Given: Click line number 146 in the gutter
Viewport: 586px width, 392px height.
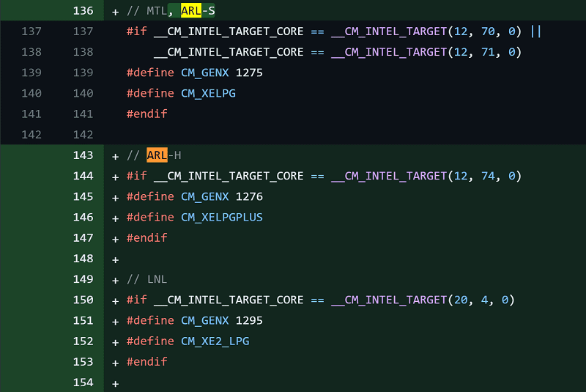Looking at the screenshot, I should pyautogui.click(x=83, y=217).
